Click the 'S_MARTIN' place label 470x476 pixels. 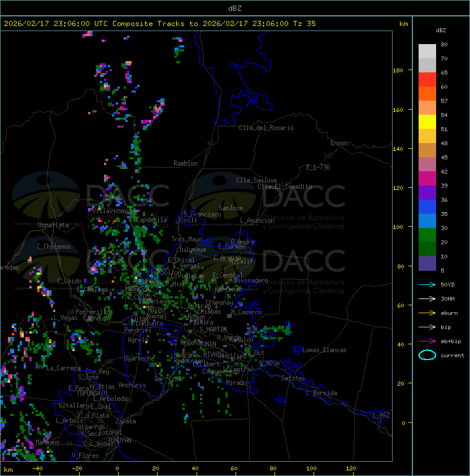[213, 330]
